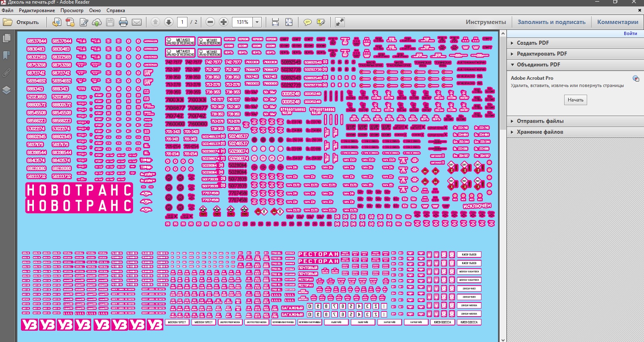The height and width of the screenshot is (342, 644).
Task: Click the zoom out minus button
Action: [x=210, y=22]
